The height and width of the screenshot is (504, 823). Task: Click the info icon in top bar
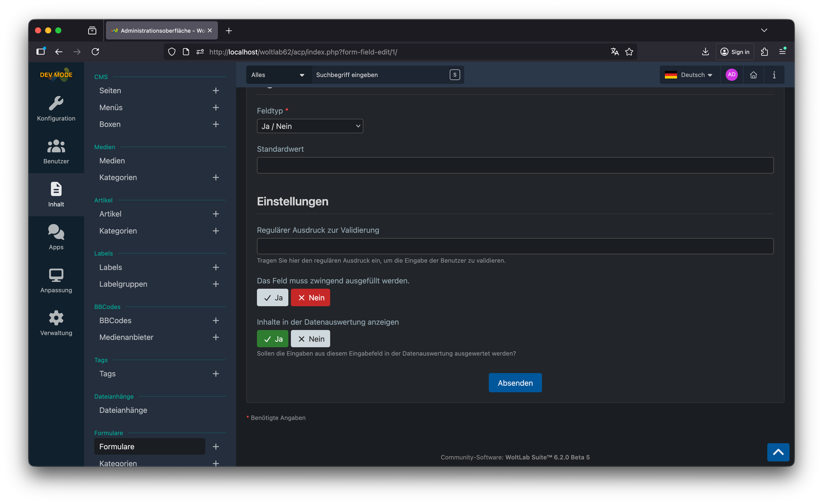pyautogui.click(x=774, y=75)
